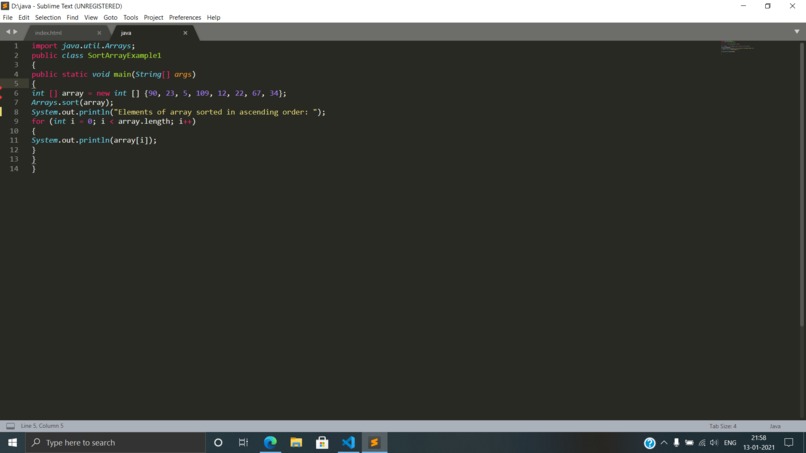Open the Selection menu
This screenshot has width=806, height=453.
click(48, 17)
